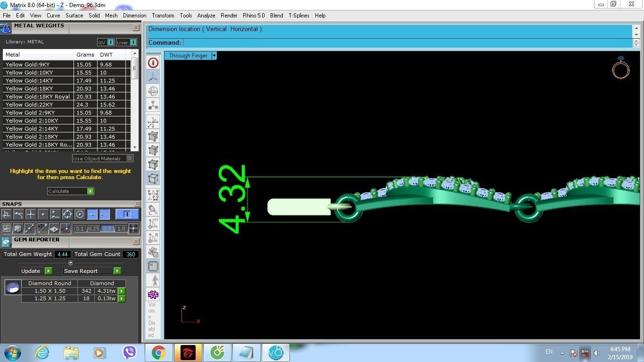Click the grid lines icon beside 1.0 value
Screen dimensions: 644x362
134,229
